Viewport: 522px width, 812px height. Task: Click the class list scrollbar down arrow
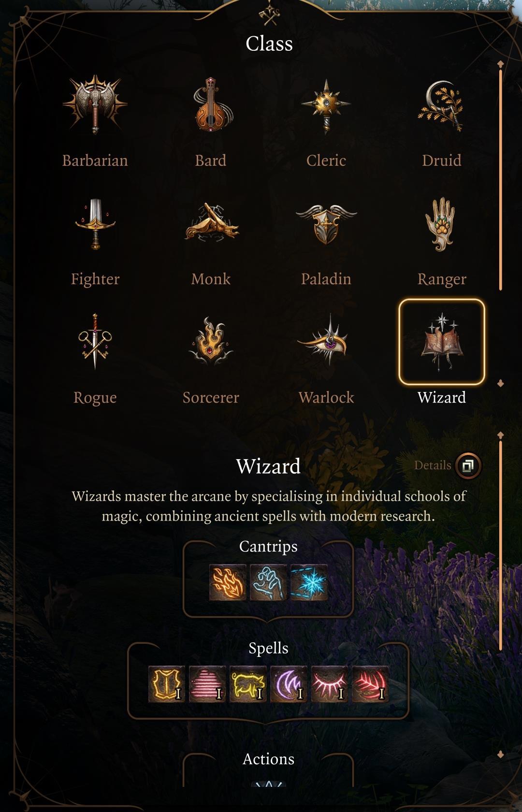[x=501, y=383]
